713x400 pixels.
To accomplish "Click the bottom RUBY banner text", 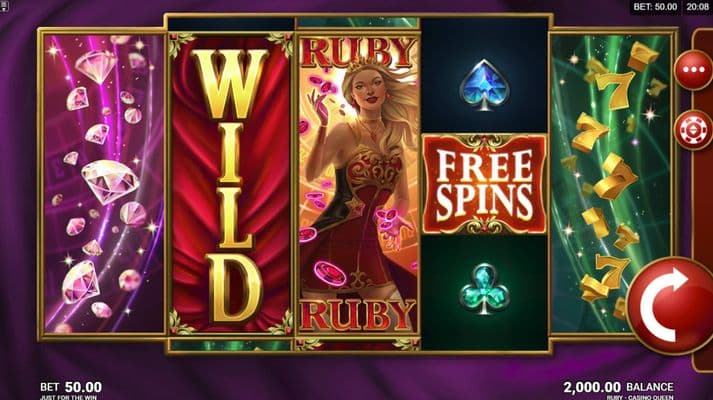I will [358, 315].
